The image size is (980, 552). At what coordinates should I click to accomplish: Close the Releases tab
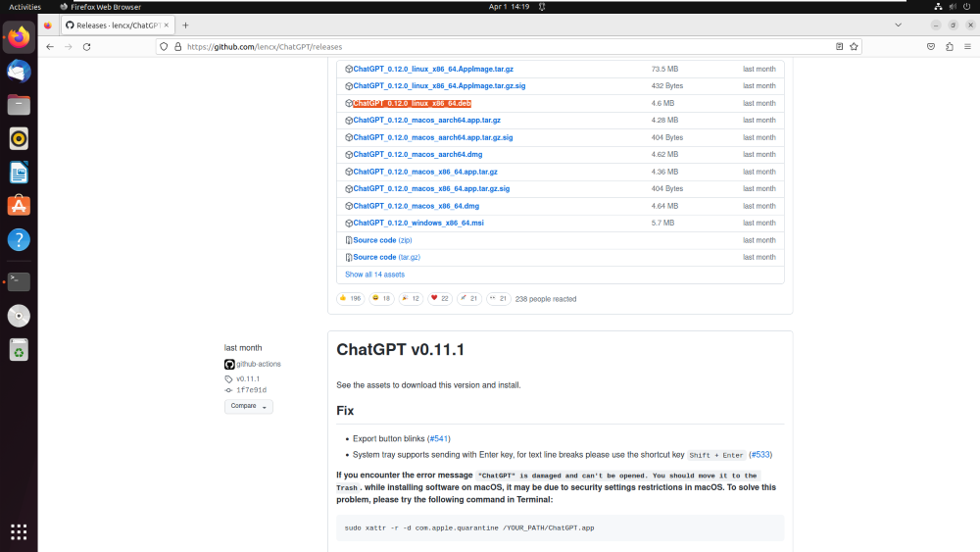pyautogui.click(x=167, y=25)
